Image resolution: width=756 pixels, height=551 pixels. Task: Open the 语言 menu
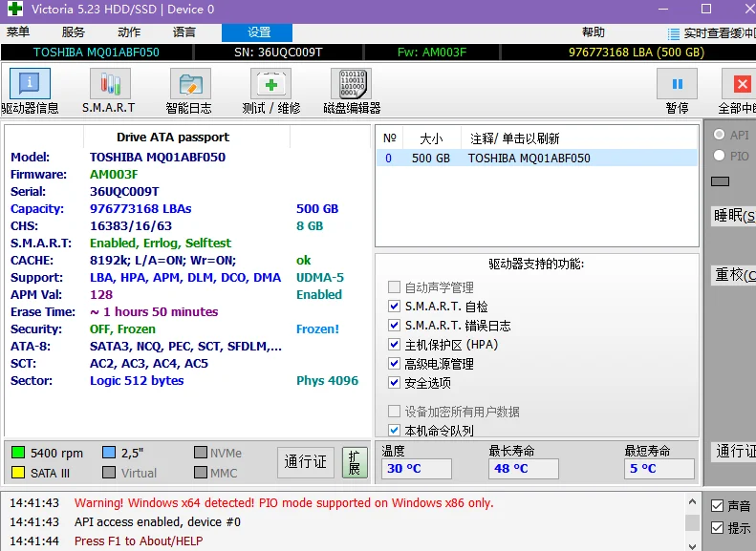coord(184,32)
